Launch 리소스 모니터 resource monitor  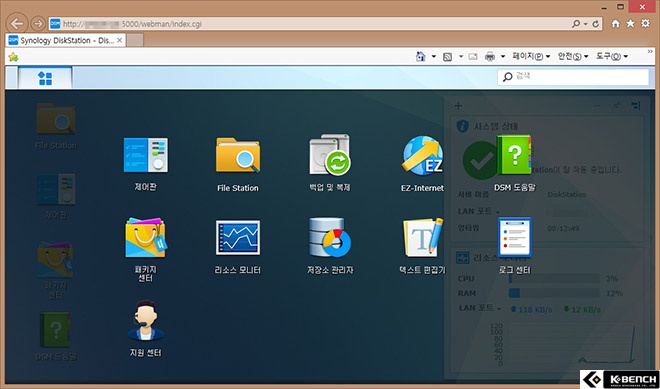[x=238, y=237]
